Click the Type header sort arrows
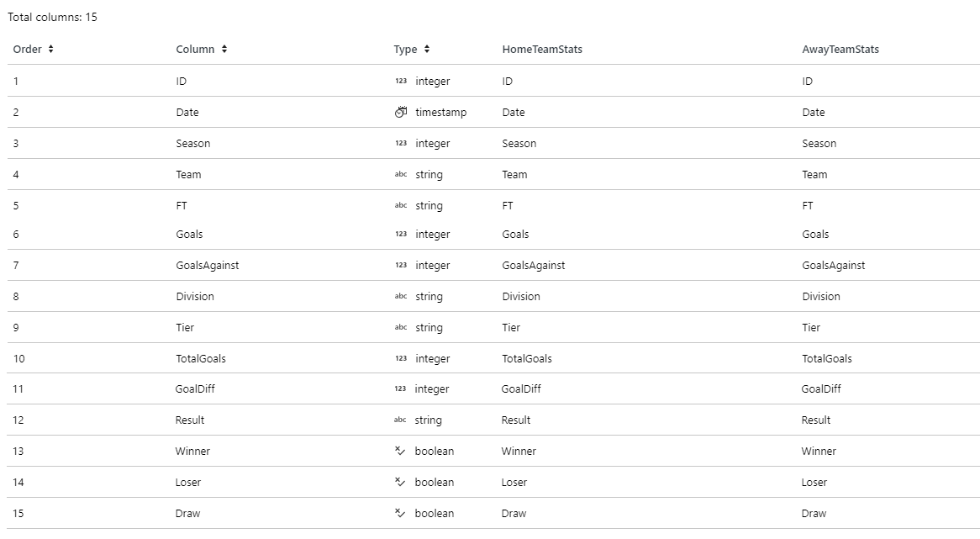Screen dimensions: 980x539 pyautogui.click(x=427, y=50)
